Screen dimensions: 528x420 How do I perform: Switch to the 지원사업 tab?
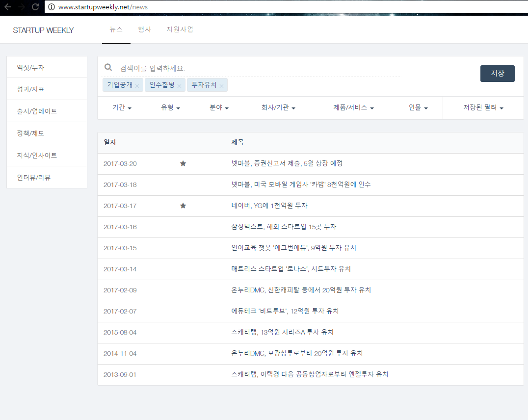[x=180, y=29]
